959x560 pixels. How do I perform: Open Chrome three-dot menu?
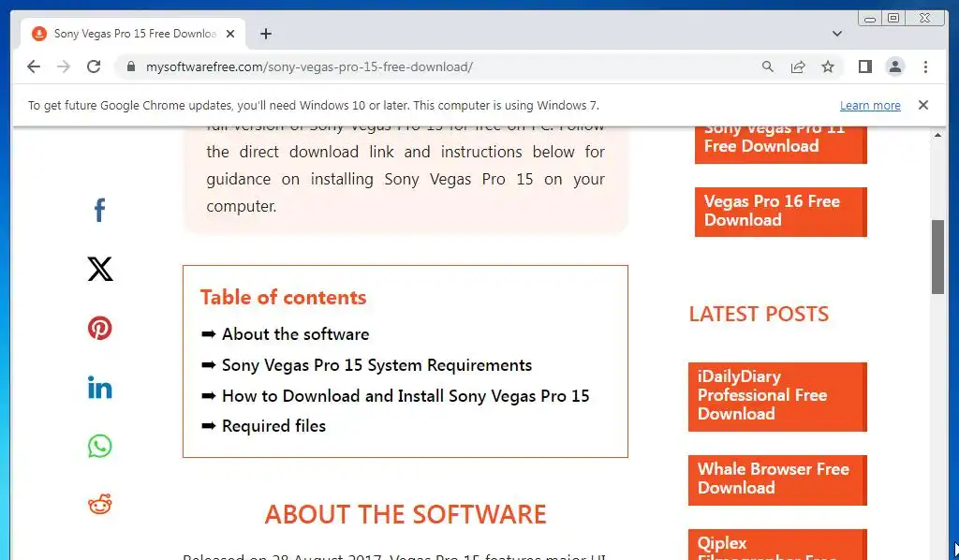point(925,66)
